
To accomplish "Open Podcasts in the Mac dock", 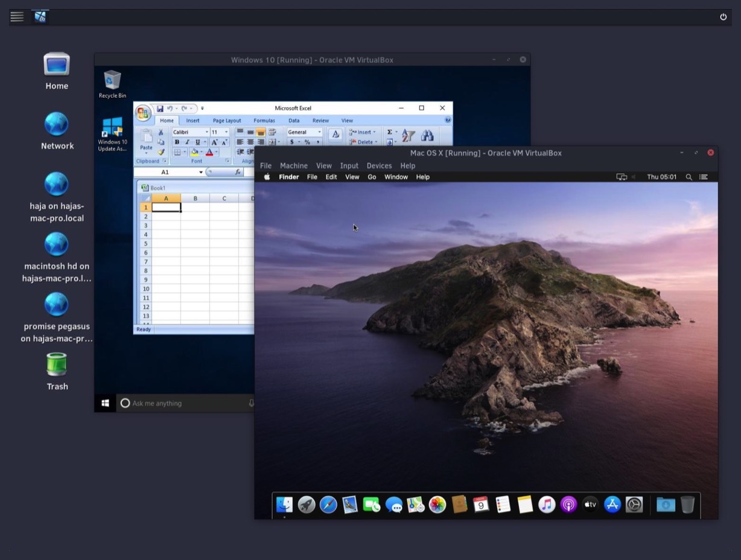I will point(568,504).
